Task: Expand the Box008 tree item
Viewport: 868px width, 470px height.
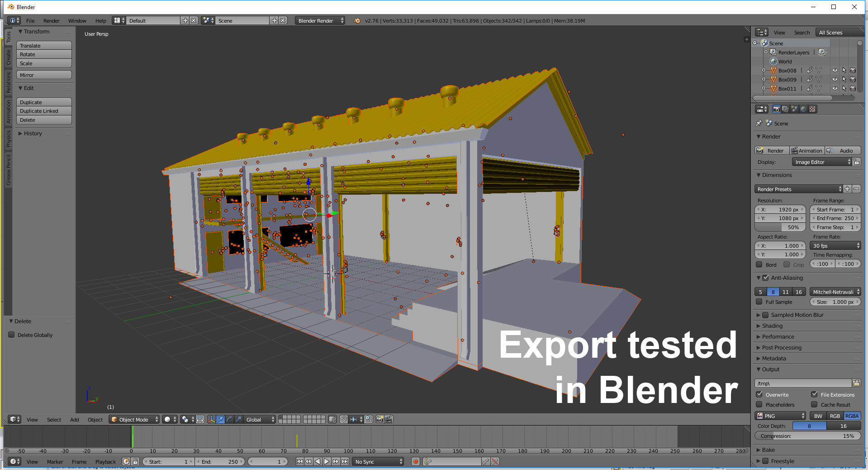Action: click(x=764, y=70)
